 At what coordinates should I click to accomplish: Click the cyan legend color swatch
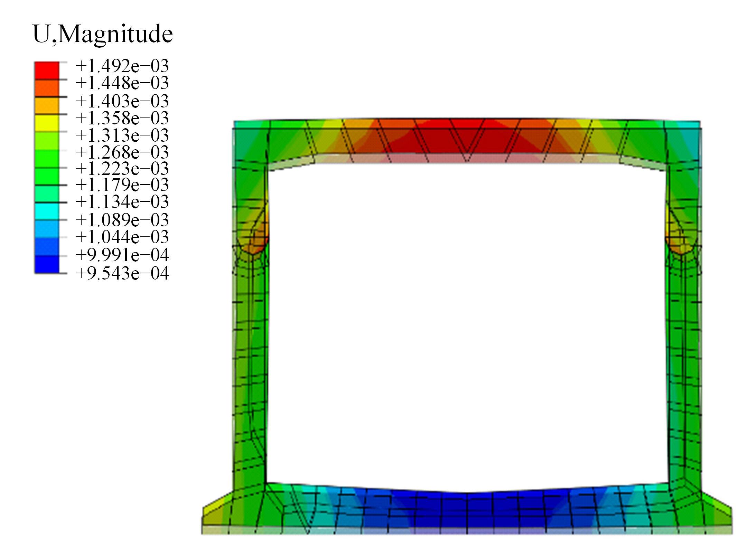[46, 211]
